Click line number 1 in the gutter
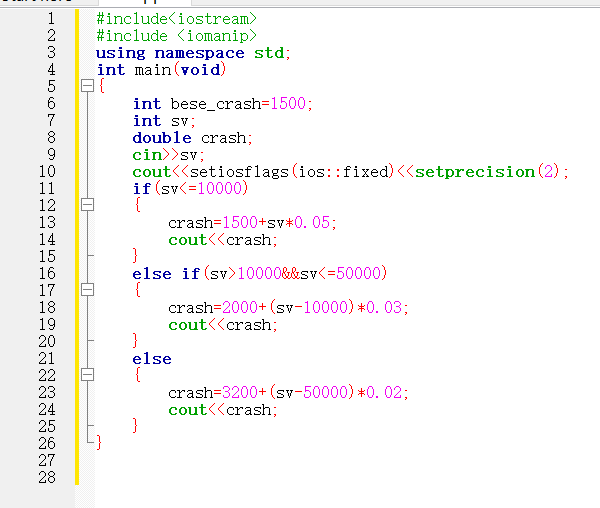 51,19
